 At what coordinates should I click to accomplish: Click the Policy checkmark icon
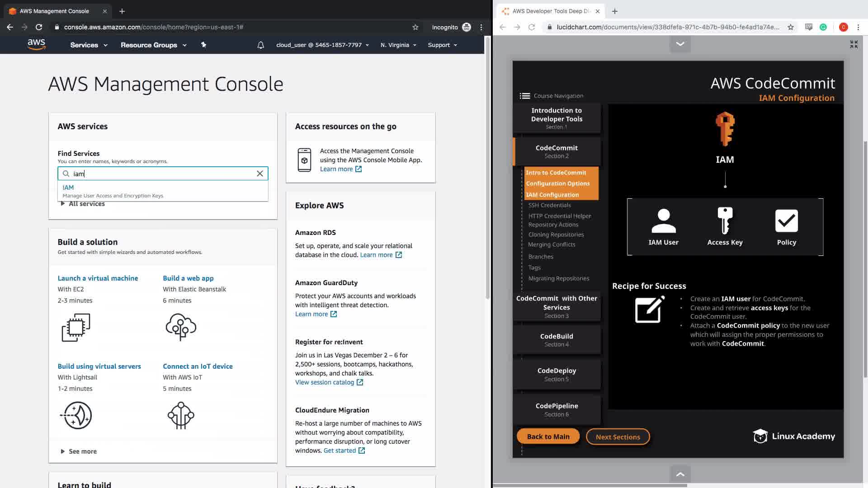786,221
